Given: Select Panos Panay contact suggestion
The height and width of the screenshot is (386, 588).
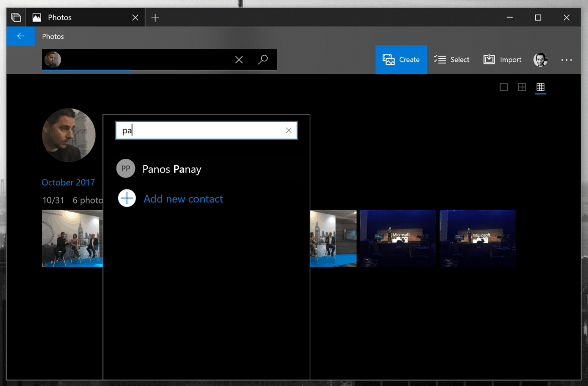Looking at the screenshot, I should [x=206, y=169].
